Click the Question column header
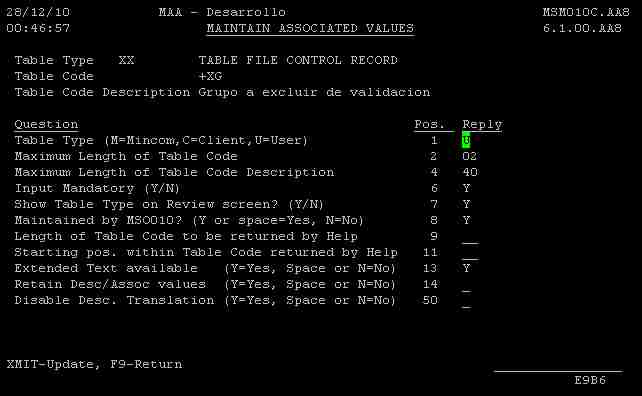Viewport: 642px width, 396px height. [46, 124]
